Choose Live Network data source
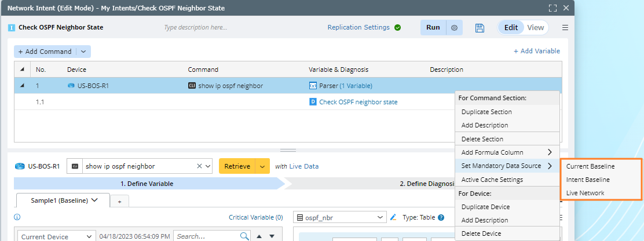This screenshot has width=644, height=241. 585,193
